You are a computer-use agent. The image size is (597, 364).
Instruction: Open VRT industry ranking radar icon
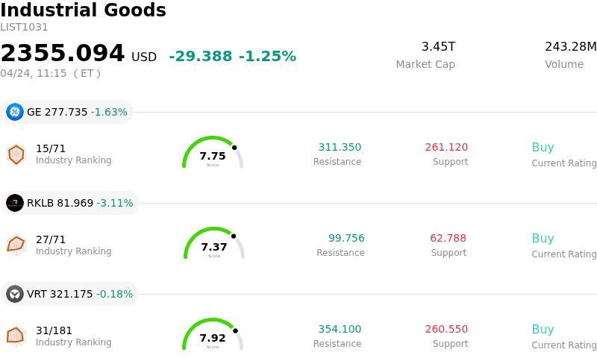click(16, 336)
